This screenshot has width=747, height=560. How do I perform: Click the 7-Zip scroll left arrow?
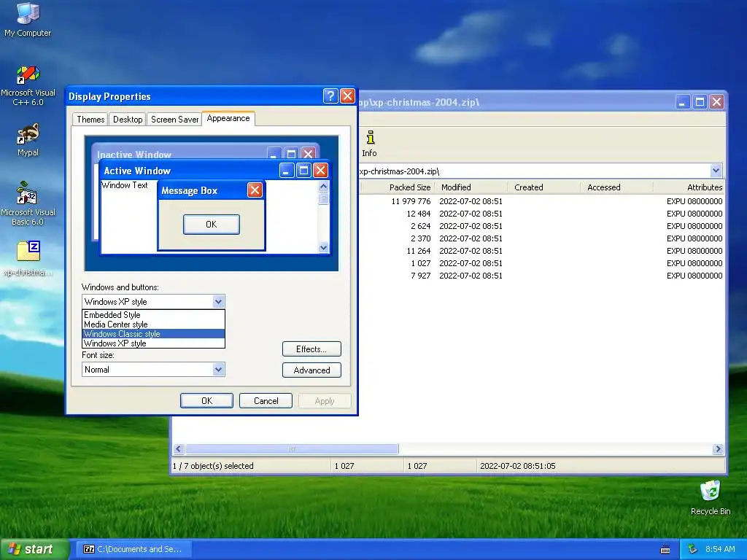click(x=179, y=448)
